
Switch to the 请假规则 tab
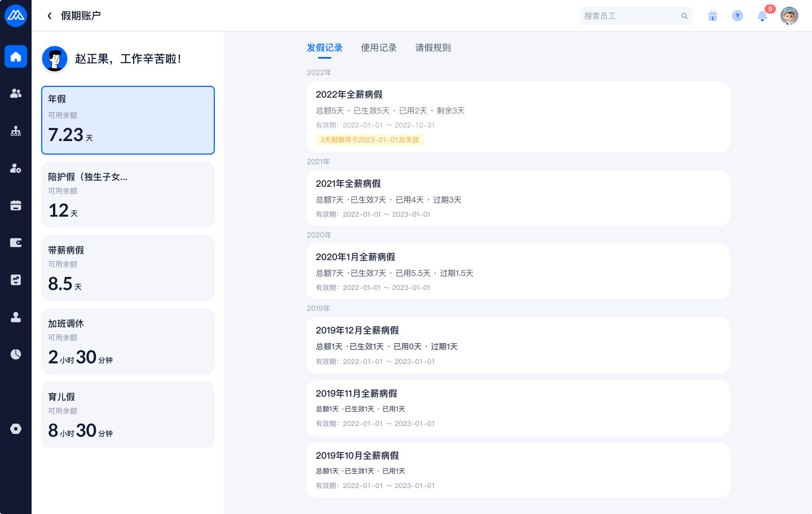click(433, 48)
